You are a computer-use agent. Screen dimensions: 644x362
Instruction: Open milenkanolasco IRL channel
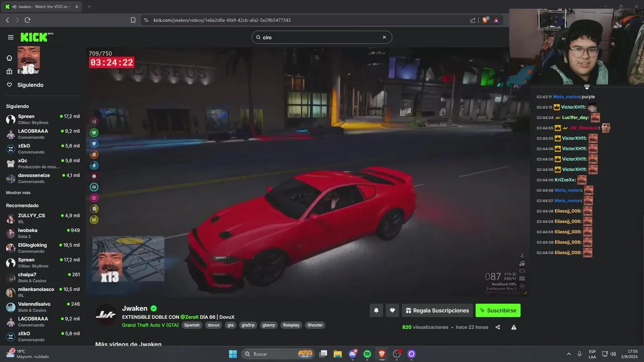(43, 292)
